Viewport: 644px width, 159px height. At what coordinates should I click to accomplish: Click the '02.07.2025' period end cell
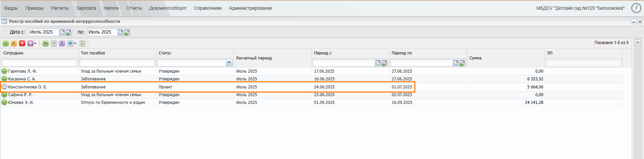tap(402, 95)
